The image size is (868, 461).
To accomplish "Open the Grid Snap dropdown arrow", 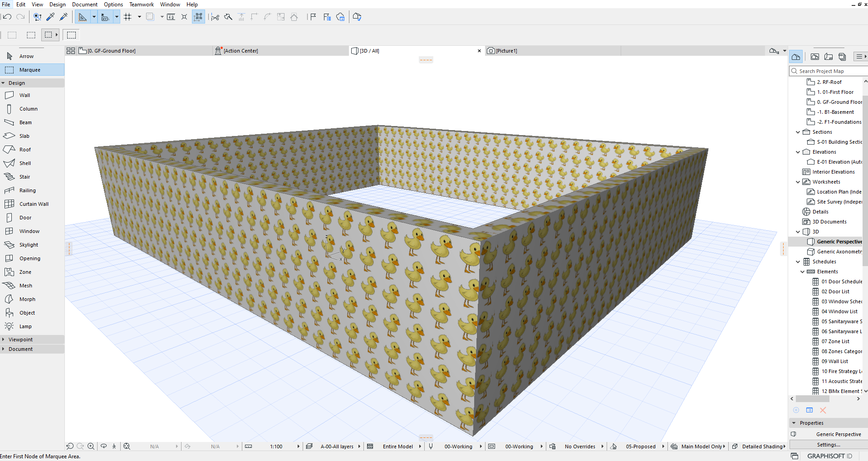I will (139, 17).
